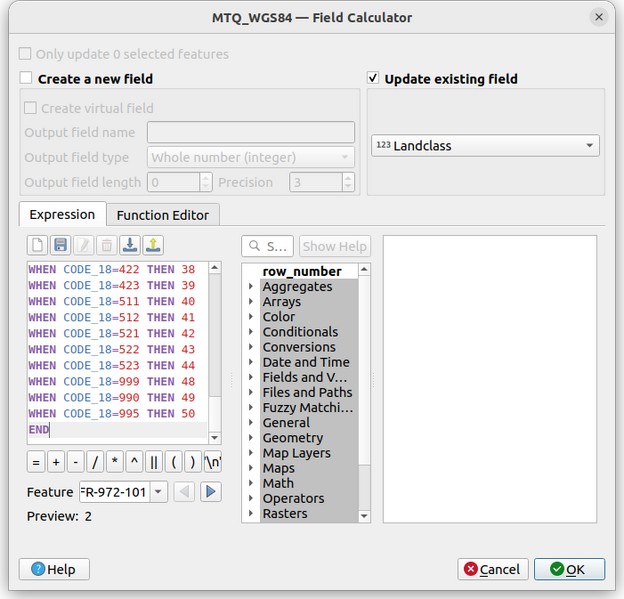Tick the Create a new field checkbox
Image resolution: width=624 pixels, height=599 pixels.
(26, 78)
